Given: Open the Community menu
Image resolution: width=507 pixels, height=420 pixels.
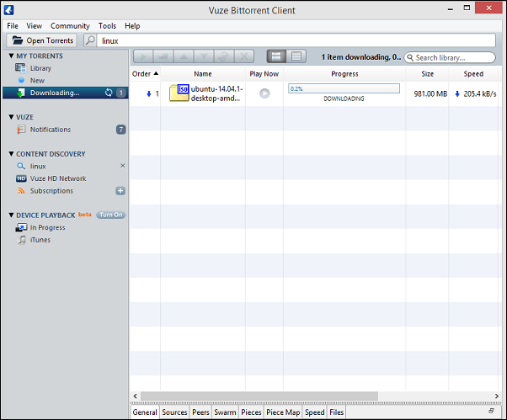Looking at the screenshot, I should click(x=70, y=26).
